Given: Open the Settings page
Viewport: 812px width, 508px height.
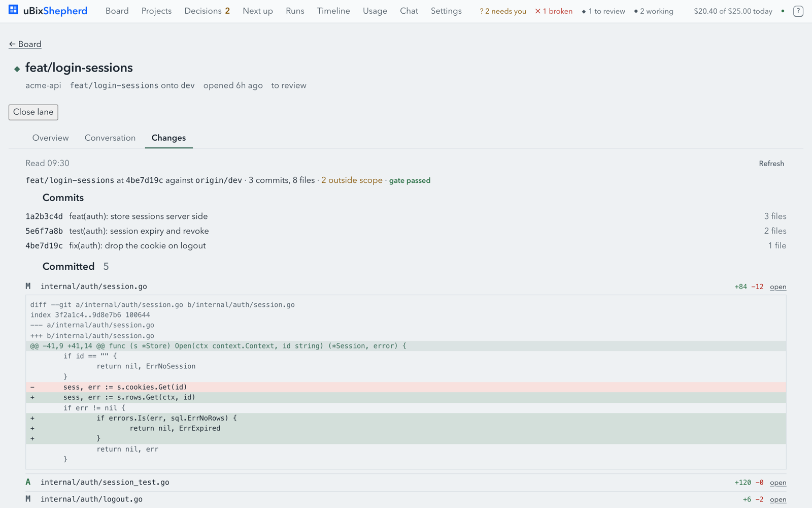Looking at the screenshot, I should (x=446, y=11).
